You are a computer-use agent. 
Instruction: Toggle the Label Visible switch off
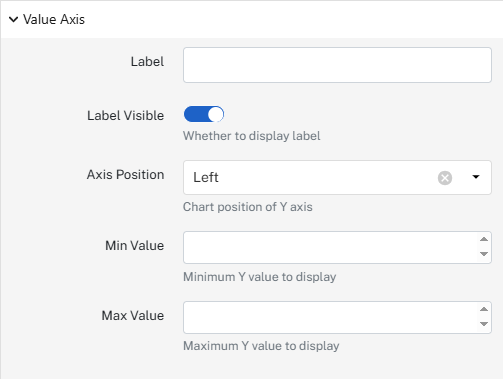click(204, 114)
